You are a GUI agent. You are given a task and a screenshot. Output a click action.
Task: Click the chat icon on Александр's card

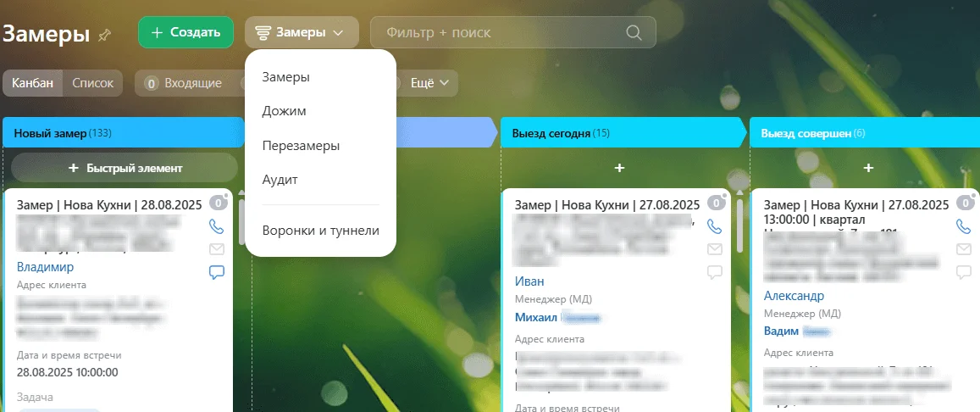click(963, 272)
